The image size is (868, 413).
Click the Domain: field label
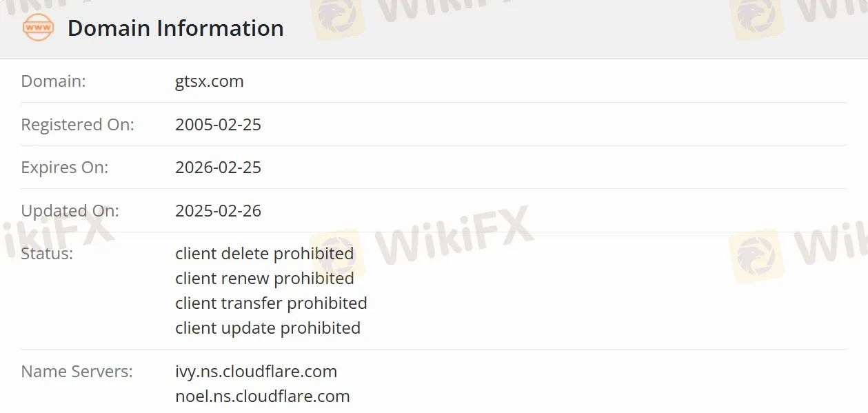pos(54,81)
